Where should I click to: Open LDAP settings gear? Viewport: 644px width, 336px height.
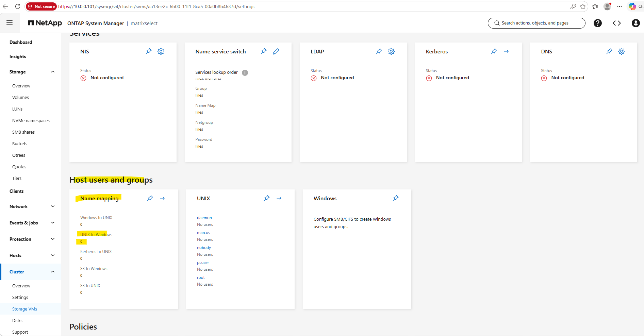tap(391, 51)
